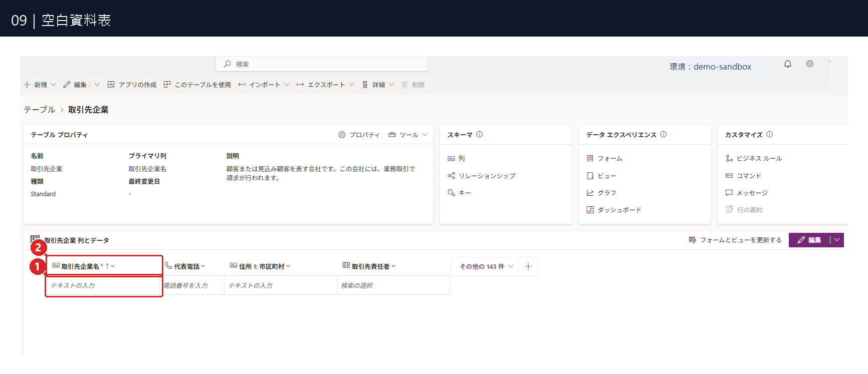Click the notification bell icon
The width and height of the screenshot is (868, 374).
pyautogui.click(x=788, y=64)
